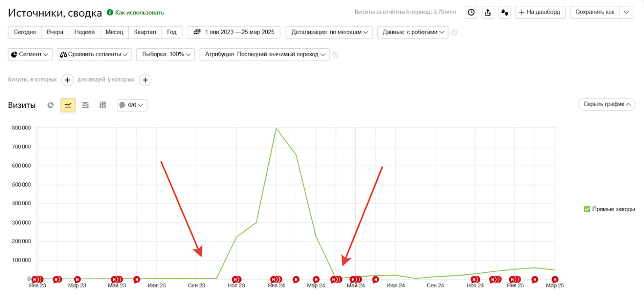Add condition for Визиты, в которых
Image resolution: width=644 pixels, height=298 pixels.
[x=67, y=80]
